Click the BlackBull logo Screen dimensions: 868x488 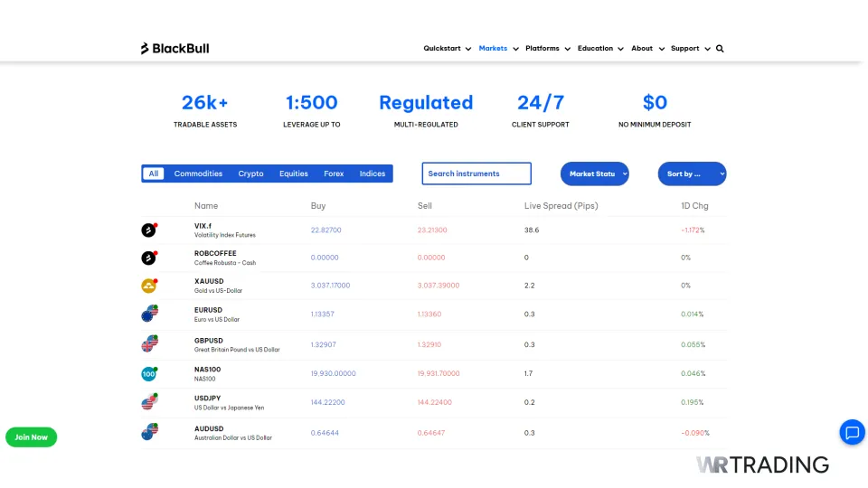click(x=175, y=49)
